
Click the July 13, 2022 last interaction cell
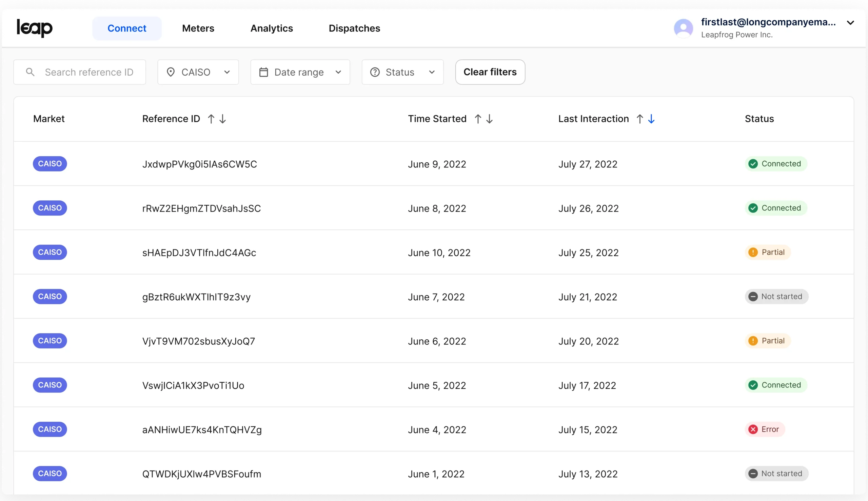[x=588, y=474]
